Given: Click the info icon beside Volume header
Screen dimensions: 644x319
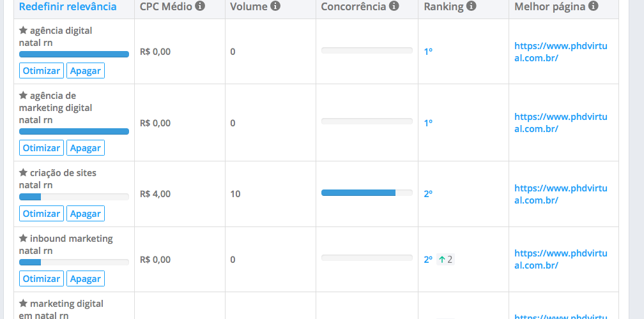Looking at the screenshot, I should coord(275,6).
